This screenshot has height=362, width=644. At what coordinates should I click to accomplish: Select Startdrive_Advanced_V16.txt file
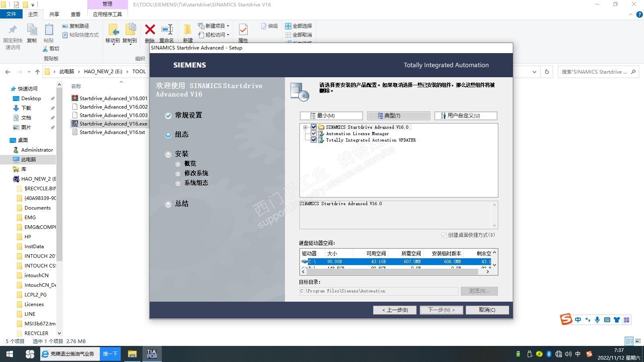coord(108,132)
